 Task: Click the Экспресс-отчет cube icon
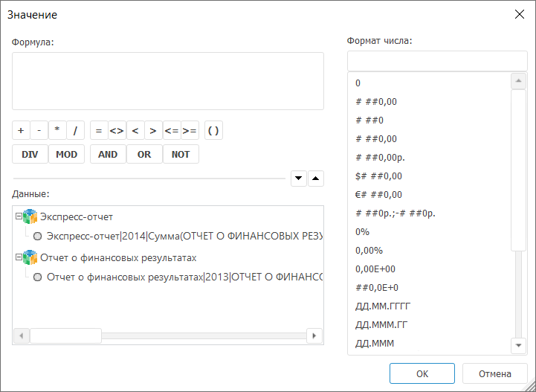[30, 217]
